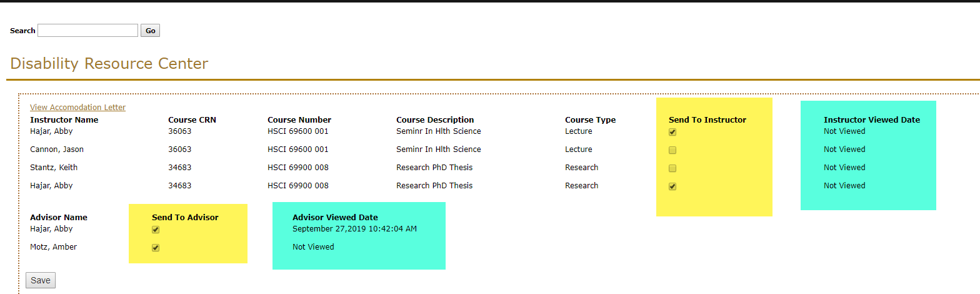This screenshot has height=294, width=980.
Task: Disable Send To Advisor for Motz, Amber
Action: (x=156, y=248)
